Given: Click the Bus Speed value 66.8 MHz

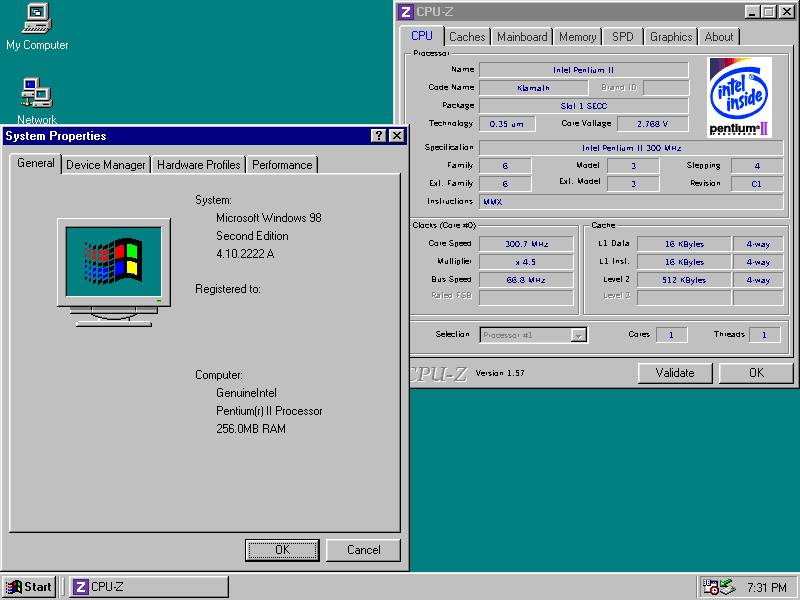Looking at the screenshot, I should 527,280.
